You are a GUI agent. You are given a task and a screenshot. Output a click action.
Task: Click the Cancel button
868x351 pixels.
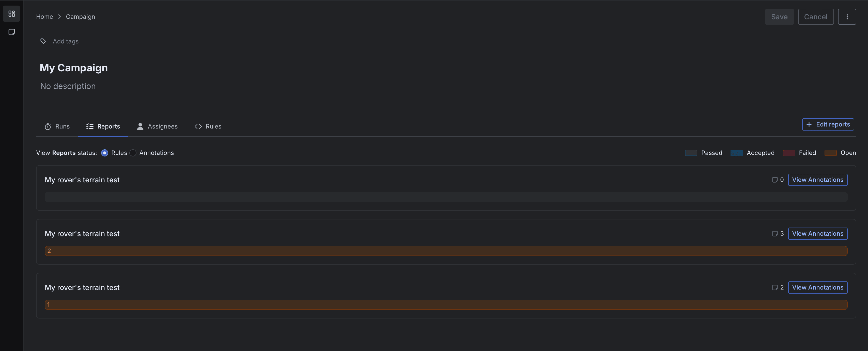click(816, 17)
